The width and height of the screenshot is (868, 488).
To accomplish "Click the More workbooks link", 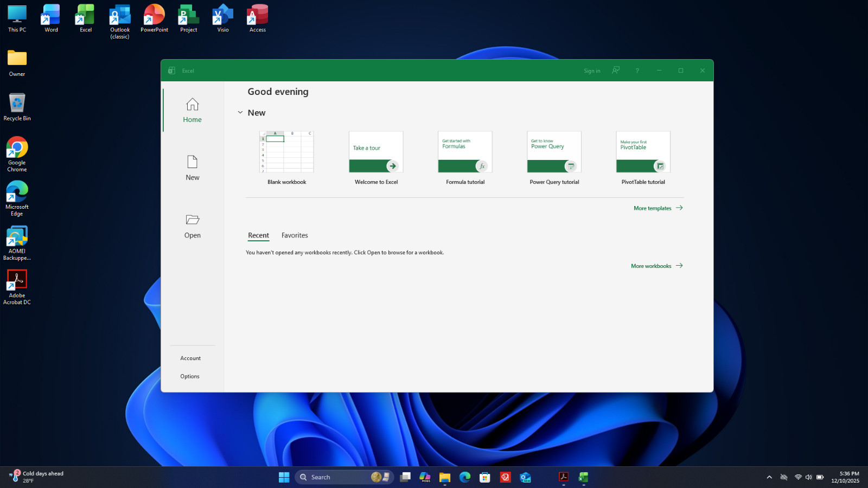I will click(656, 266).
